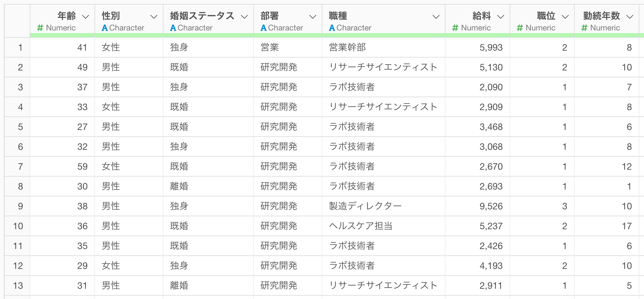Select the 職種 column header title
The image size is (644, 299).
338,16
